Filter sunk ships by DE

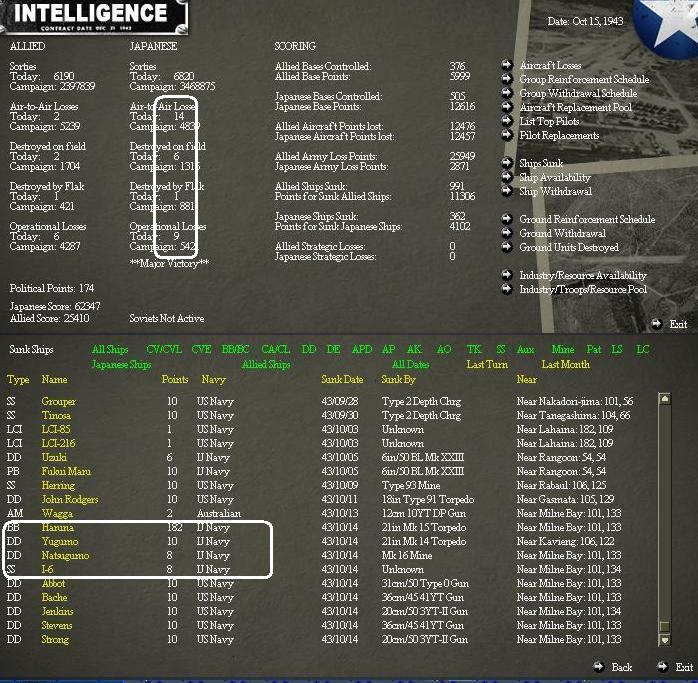pos(333,350)
